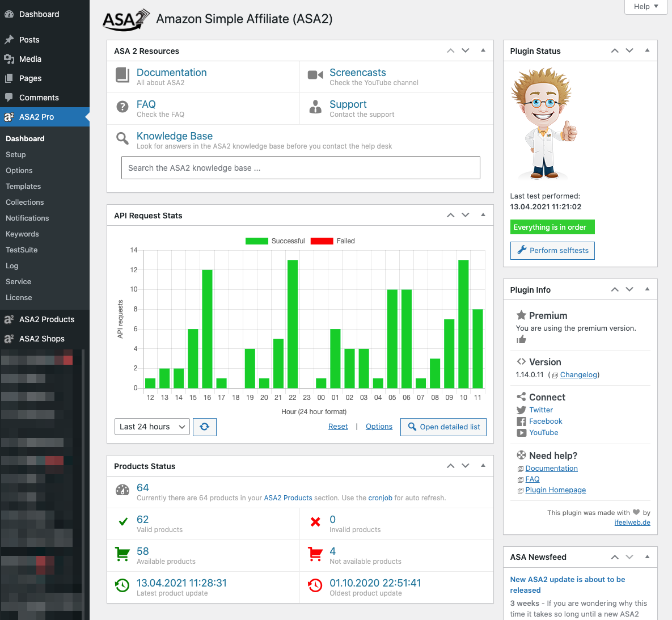Click the Comments speech bubble icon
This screenshot has height=620, width=672.
[x=9, y=97]
